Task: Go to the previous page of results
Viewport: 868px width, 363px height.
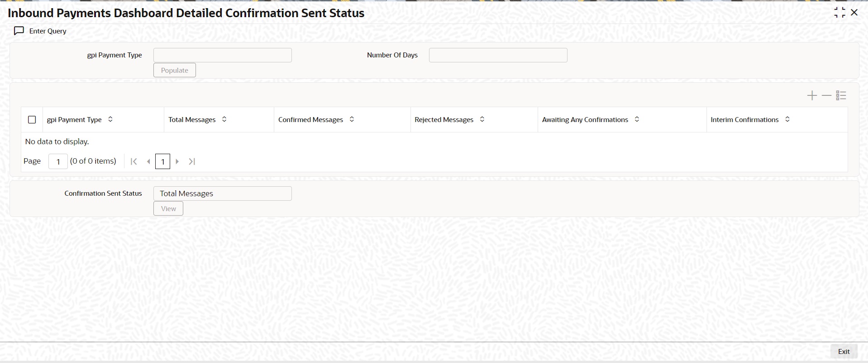Action: coord(148,161)
